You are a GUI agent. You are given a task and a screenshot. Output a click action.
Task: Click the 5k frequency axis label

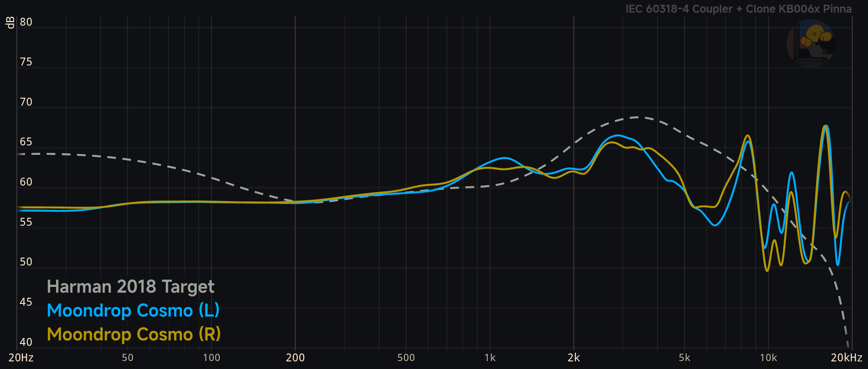pos(685,358)
